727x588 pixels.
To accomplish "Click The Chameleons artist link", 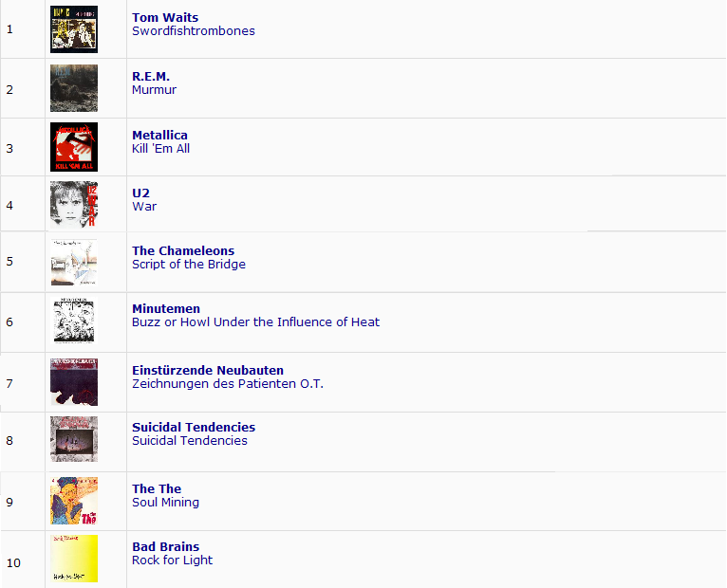I will click(x=183, y=251).
